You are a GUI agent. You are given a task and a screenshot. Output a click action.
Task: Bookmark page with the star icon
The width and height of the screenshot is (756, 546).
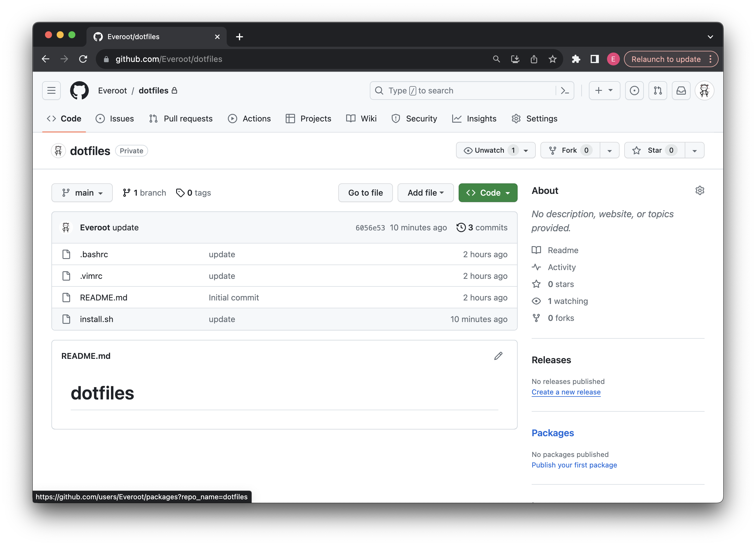(x=552, y=59)
